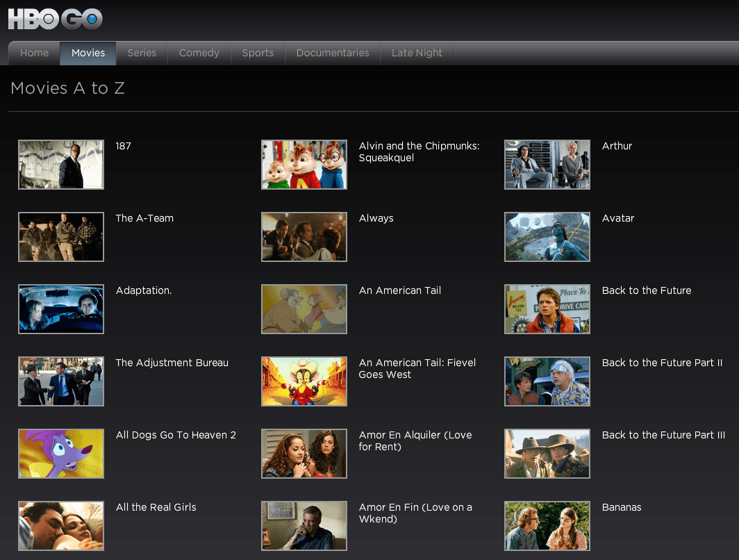This screenshot has width=739, height=560.
Task: Click Back to the Future title
Action: 647,291
